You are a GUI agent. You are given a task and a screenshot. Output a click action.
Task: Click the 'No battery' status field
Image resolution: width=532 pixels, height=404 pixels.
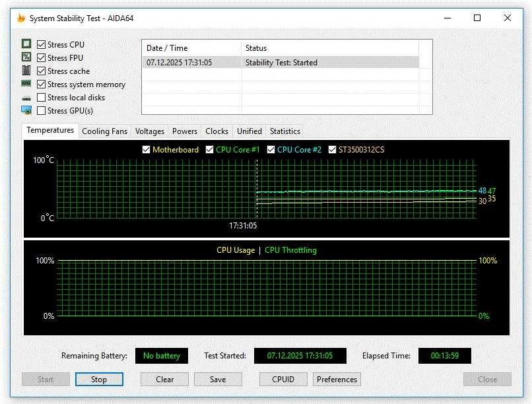pyautogui.click(x=162, y=356)
